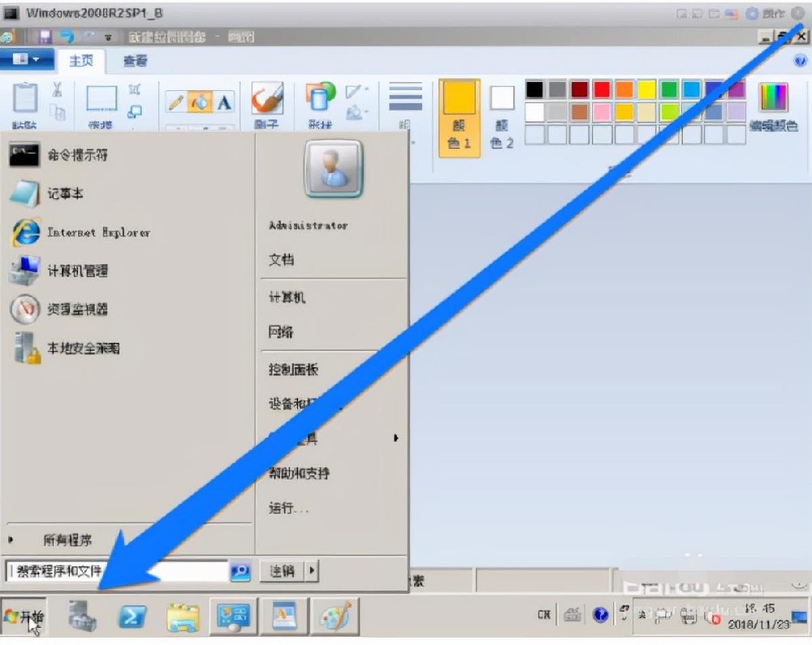Open 网络 in the Start menu
Image resolution: width=812 pixels, height=645 pixels.
(x=281, y=331)
